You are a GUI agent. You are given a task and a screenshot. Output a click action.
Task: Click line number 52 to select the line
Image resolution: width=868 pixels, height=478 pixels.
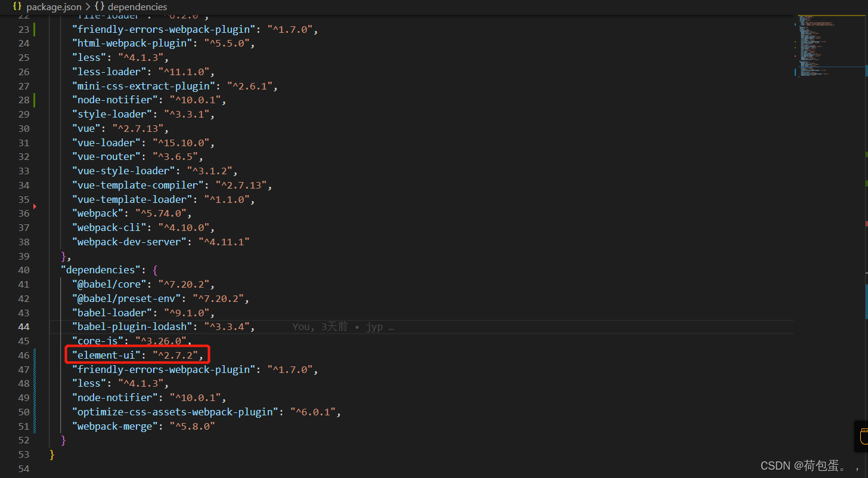point(24,440)
